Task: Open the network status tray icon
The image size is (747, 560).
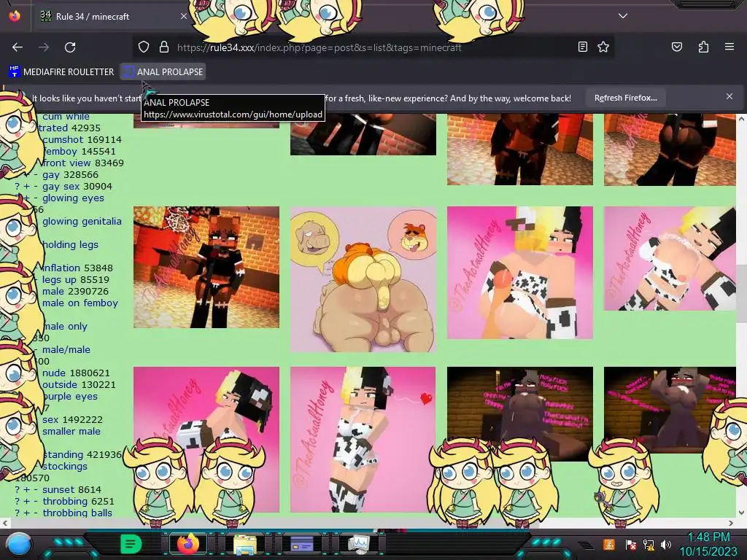Action: point(649,544)
